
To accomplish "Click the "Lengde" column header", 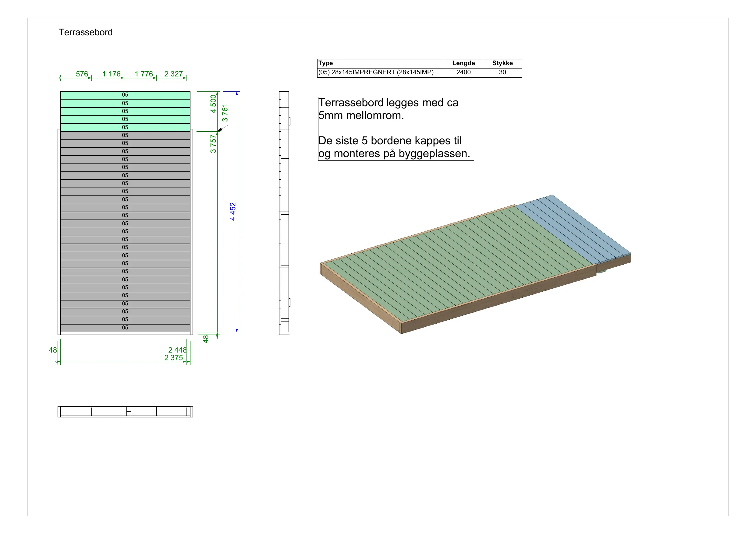I will pos(463,63).
